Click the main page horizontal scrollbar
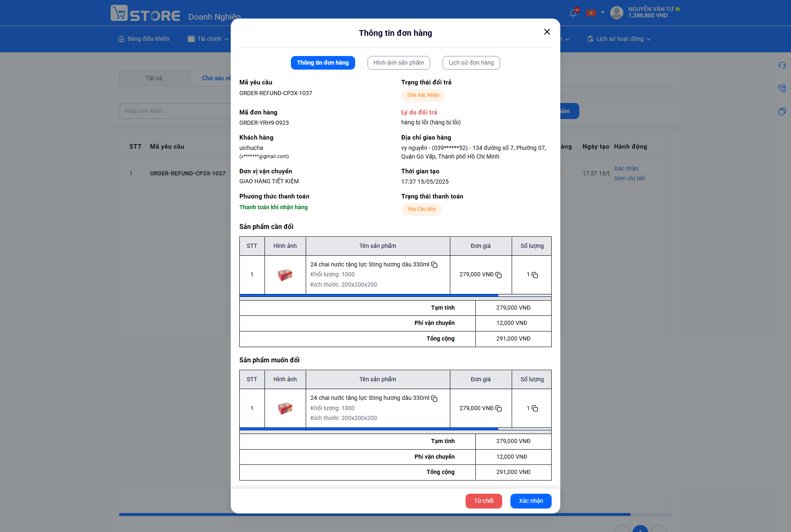The image size is (791, 532). coord(375,514)
